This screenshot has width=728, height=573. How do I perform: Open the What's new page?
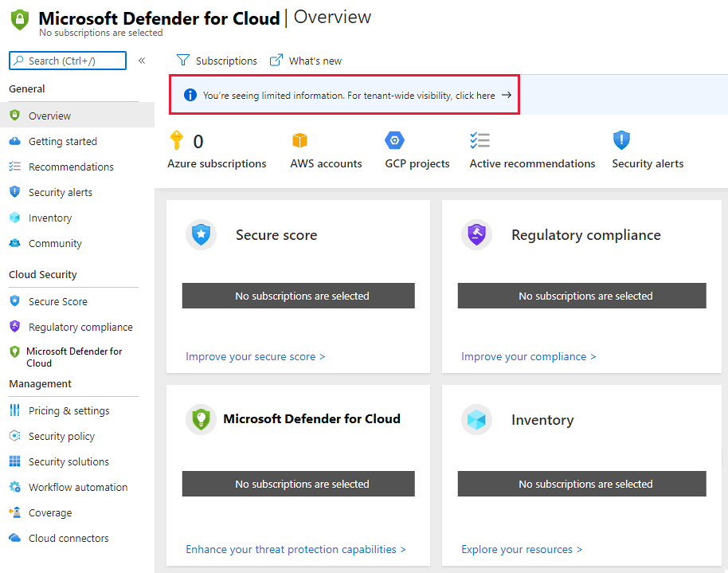306,61
